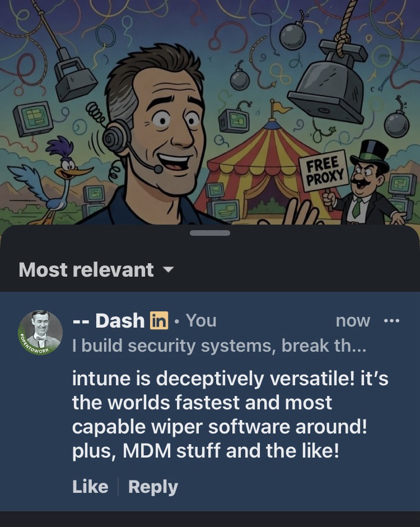Open the Most relevant sort selector

click(x=96, y=269)
